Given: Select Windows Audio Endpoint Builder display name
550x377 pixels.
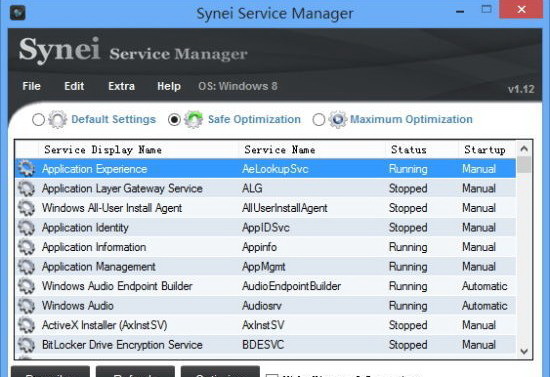Looking at the screenshot, I should point(117,286).
